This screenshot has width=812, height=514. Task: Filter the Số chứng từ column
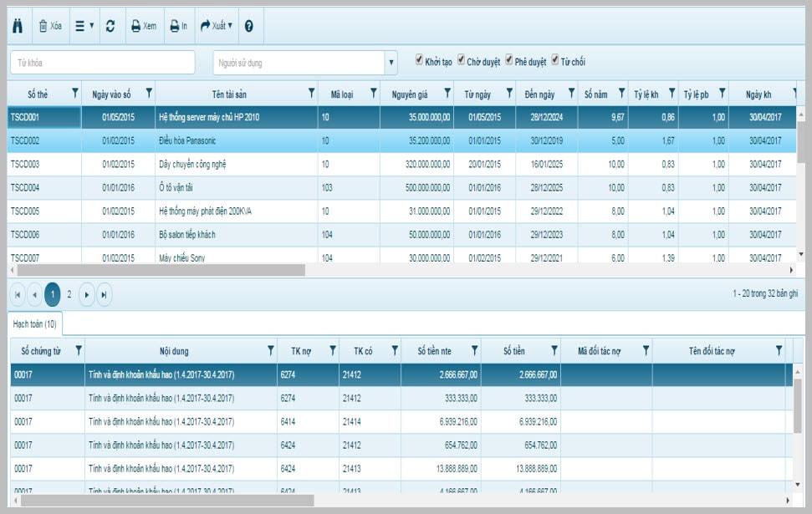[x=79, y=350]
